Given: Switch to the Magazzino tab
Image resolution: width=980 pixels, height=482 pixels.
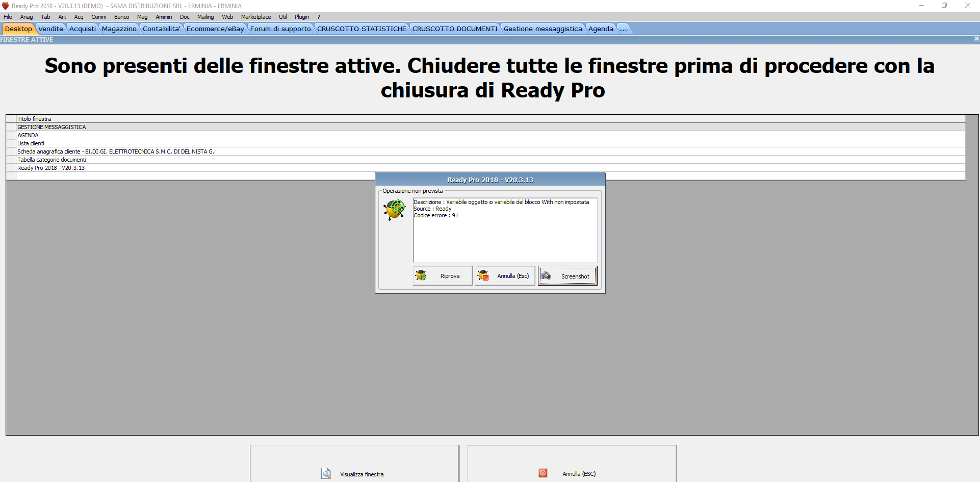Looking at the screenshot, I should click(119, 29).
